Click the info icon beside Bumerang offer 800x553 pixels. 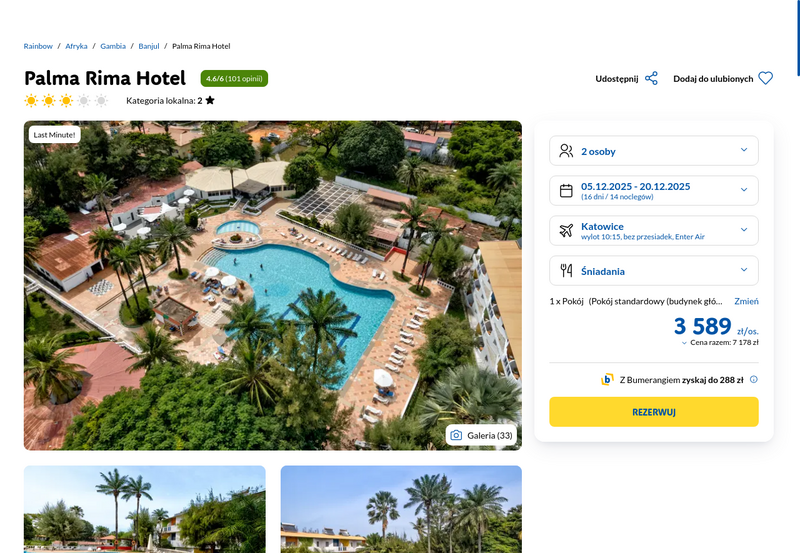[x=754, y=380]
